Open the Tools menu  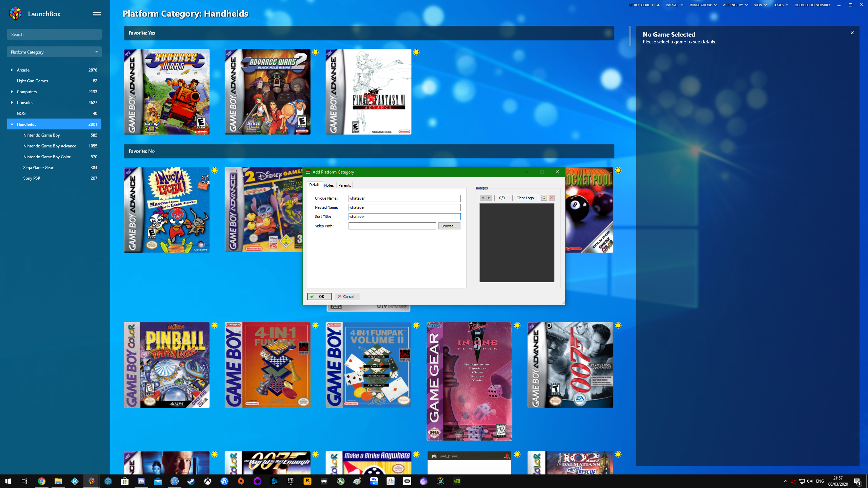click(x=781, y=5)
